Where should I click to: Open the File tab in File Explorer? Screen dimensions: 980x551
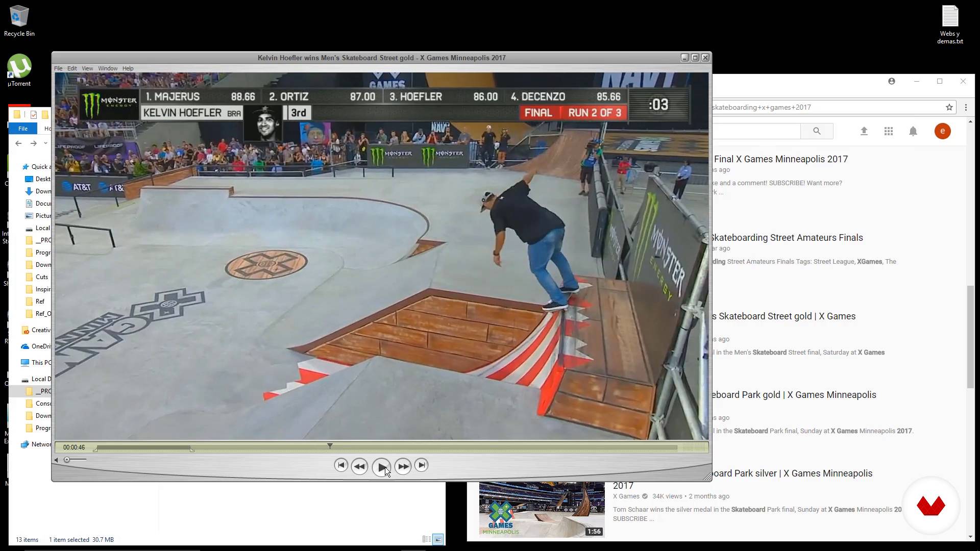(23, 129)
